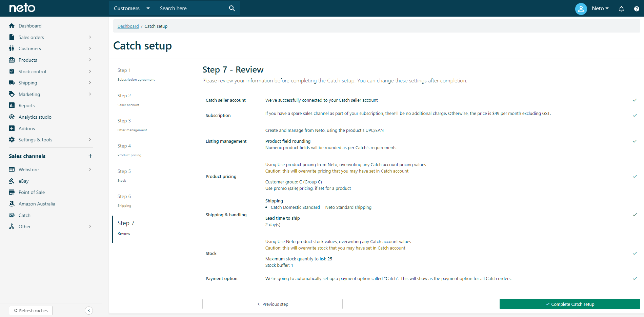Image resolution: width=644 pixels, height=317 pixels.
Task: Go to Step 1 Subscription agreement
Action: click(136, 75)
